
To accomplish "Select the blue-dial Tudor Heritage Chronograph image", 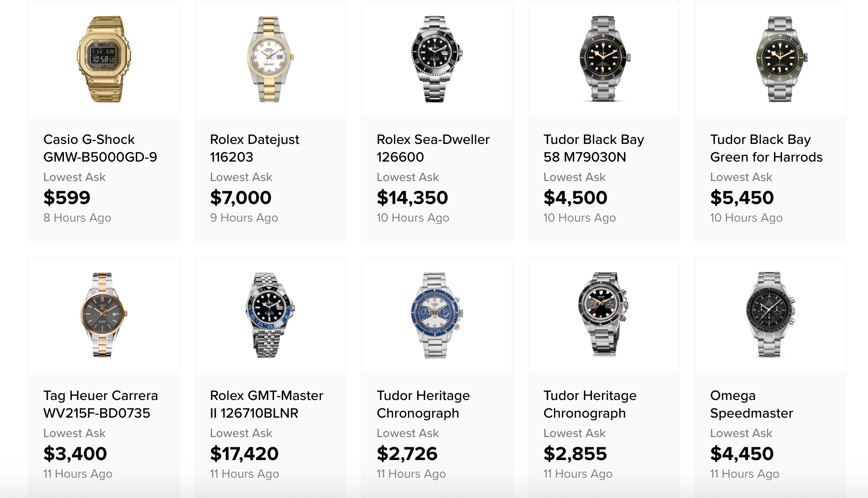I will tap(437, 315).
